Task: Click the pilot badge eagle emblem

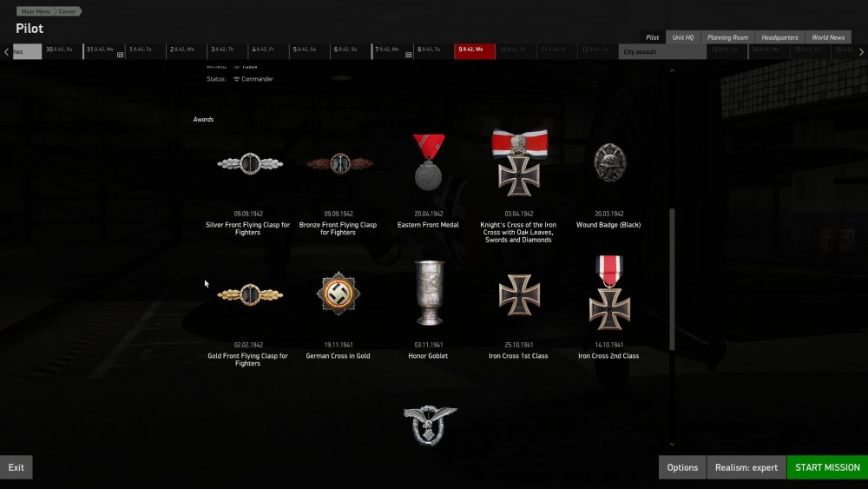Action: (x=431, y=425)
